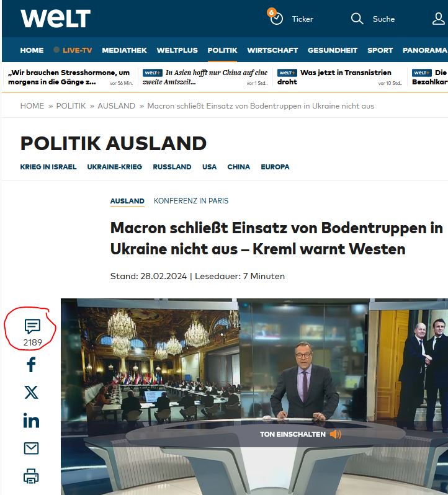The image size is (448, 495).
Task: Open Transnistrien teaser headline
Action: [334, 77]
